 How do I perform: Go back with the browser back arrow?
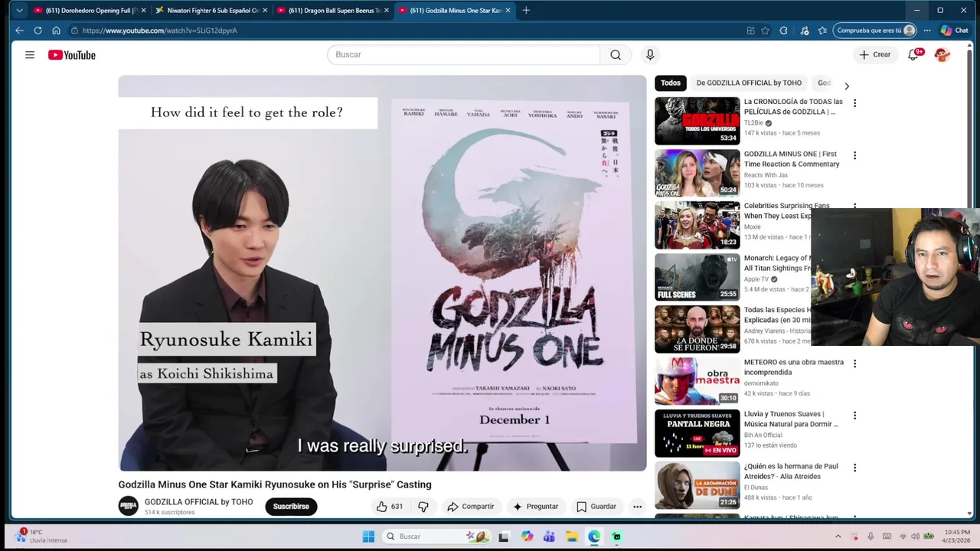[x=19, y=31]
